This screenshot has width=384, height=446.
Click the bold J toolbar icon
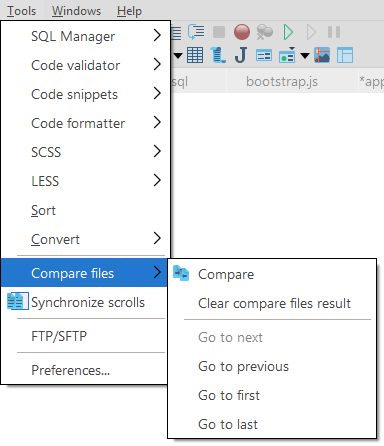[241, 55]
